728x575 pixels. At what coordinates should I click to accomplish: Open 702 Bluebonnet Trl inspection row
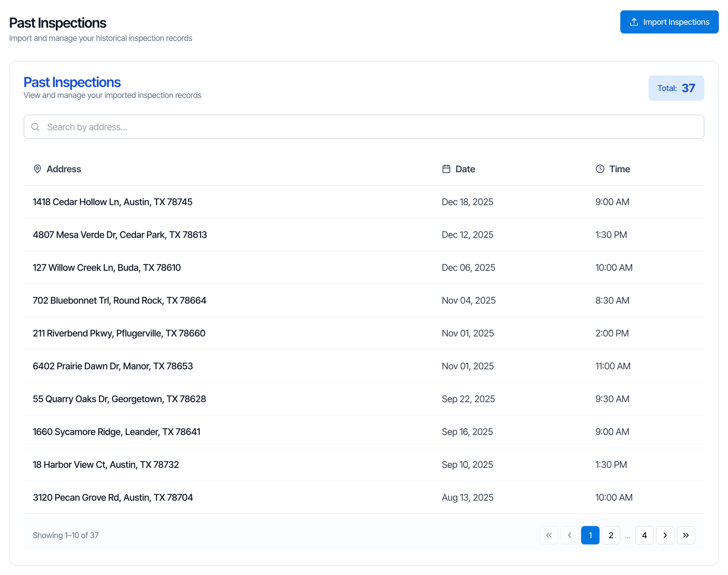(x=364, y=300)
